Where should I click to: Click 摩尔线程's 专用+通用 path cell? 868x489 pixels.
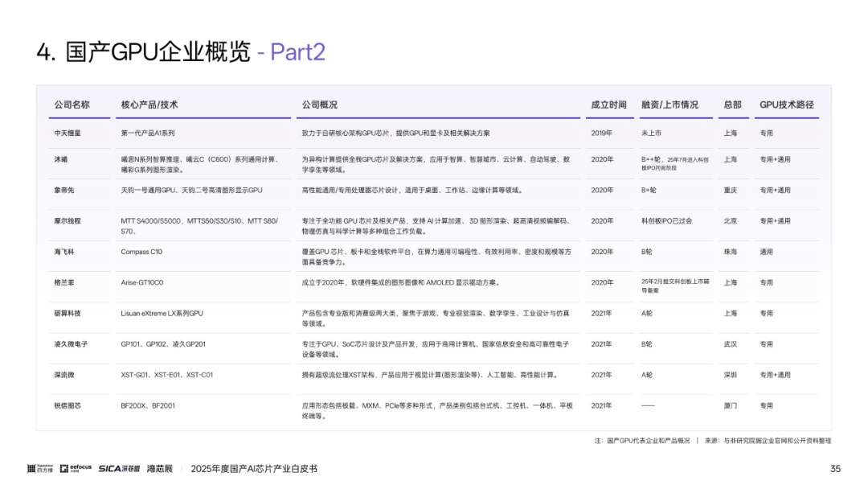pyautogui.click(x=775, y=221)
